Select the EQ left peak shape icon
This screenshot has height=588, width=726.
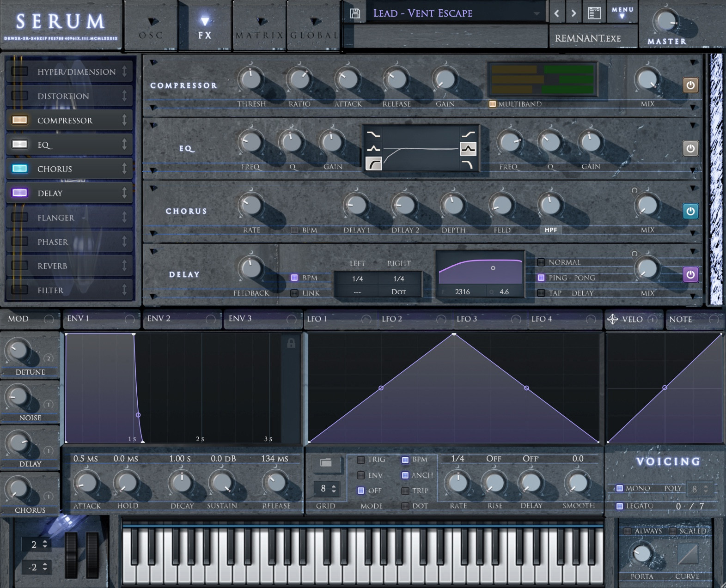pyautogui.click(x=373, y=149)
